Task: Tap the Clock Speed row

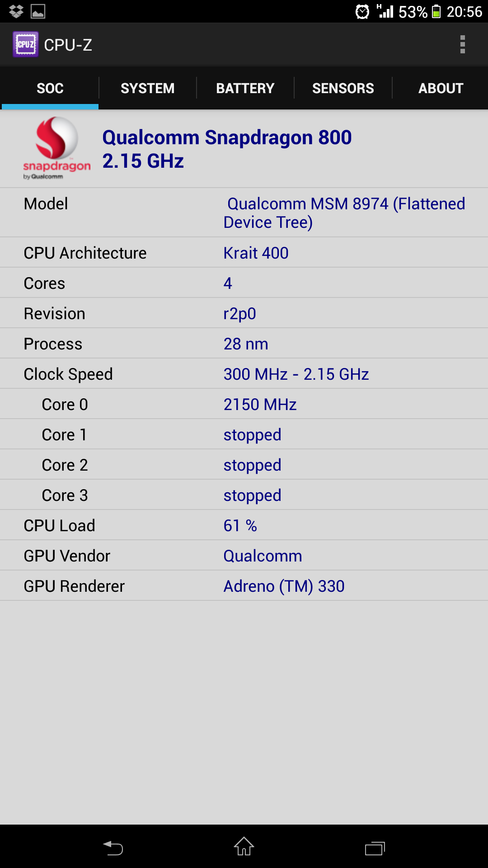Action: [x=244, y=374]
